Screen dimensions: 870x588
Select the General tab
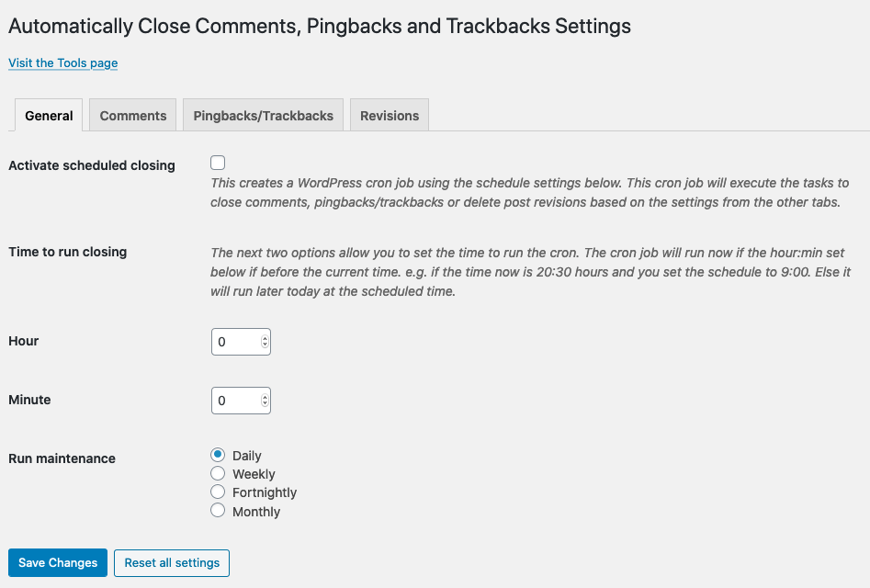[49, 116]
